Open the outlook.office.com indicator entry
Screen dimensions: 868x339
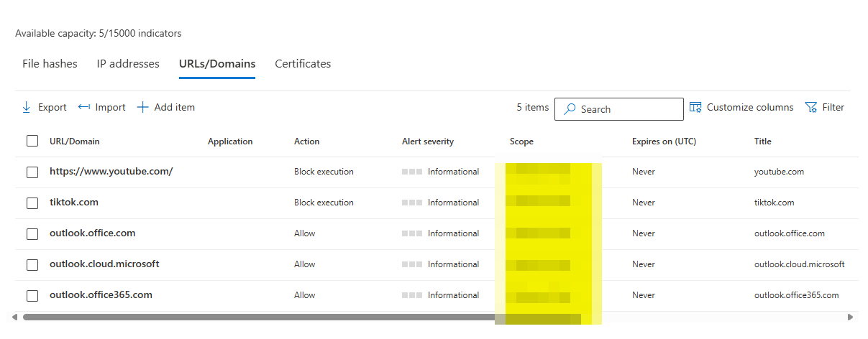93,233
